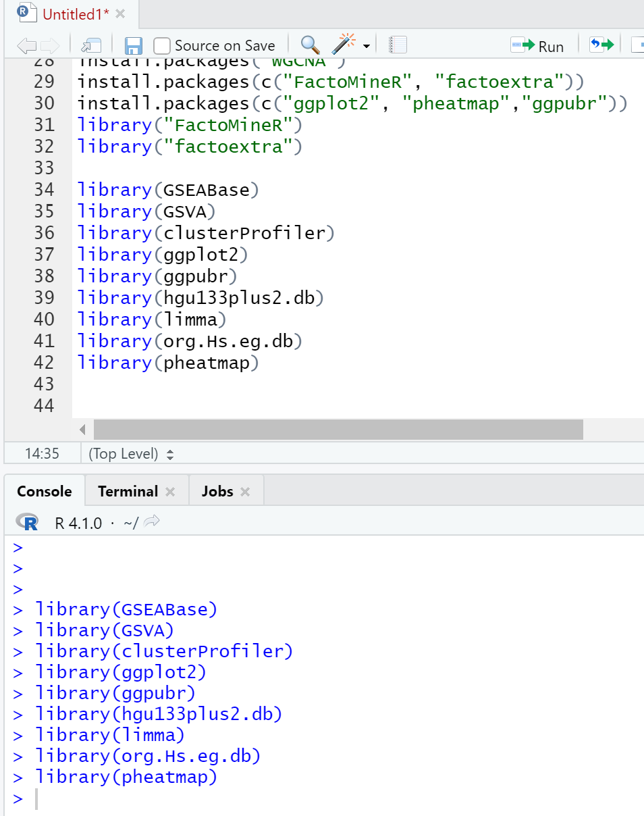644x816 pixels.
Task: Open the code tools magic wand
Action: point(344,45)
